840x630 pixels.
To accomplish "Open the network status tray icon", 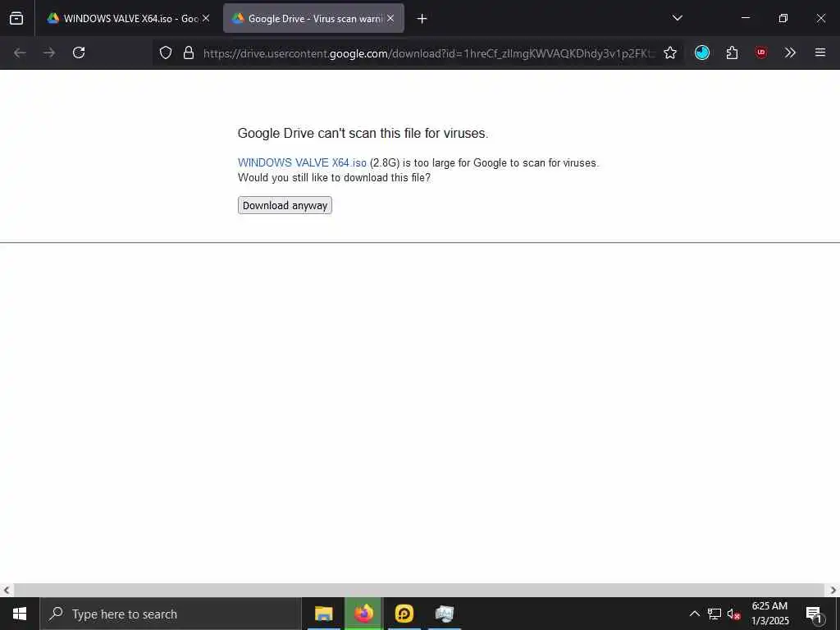I will click(x=714, y=614).
